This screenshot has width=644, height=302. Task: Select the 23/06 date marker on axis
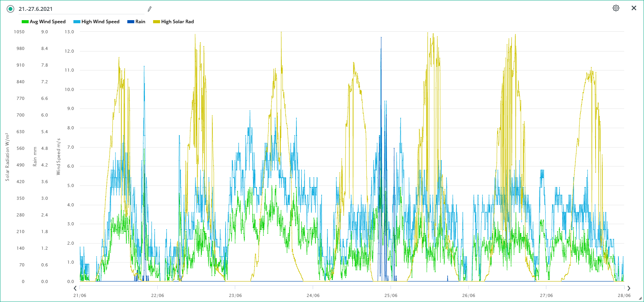point(235,295)
